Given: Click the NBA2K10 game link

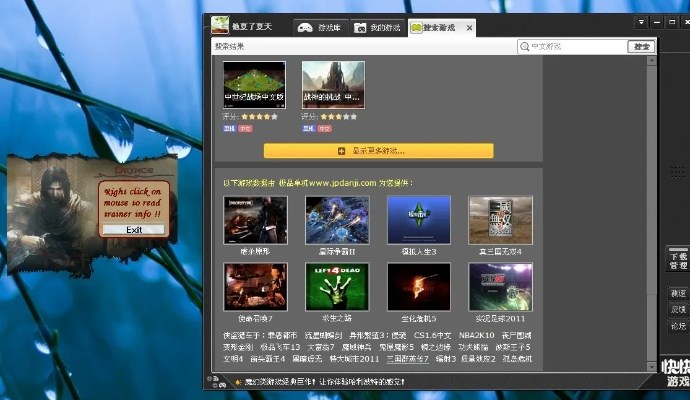Looking at the screenshot, I should [477, 335].
